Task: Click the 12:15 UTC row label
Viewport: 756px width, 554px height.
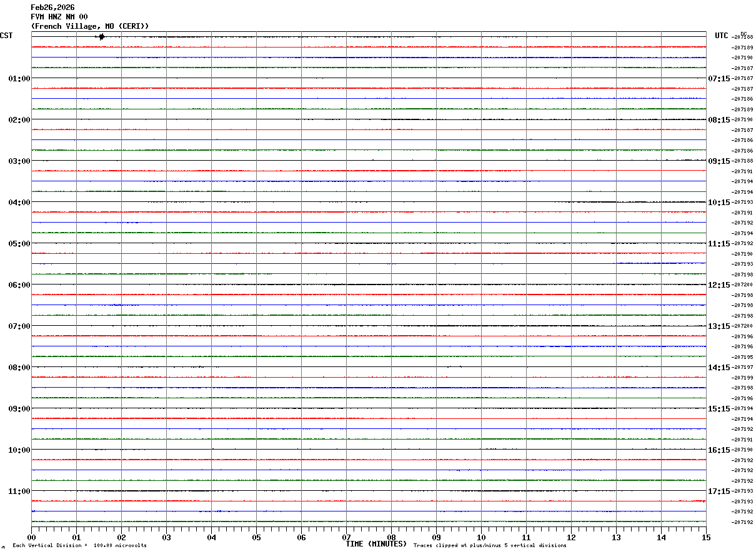Action: (719, 285)
